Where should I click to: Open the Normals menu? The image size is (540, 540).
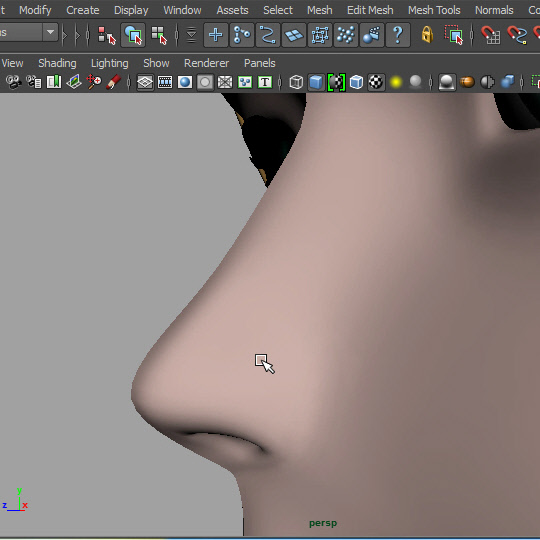pos(494,10)
